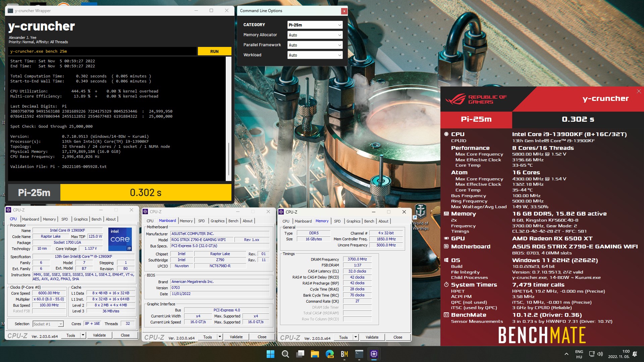
Task: Click the CPU-Z chip icon on taskbar
Action: tap(374, 354)
